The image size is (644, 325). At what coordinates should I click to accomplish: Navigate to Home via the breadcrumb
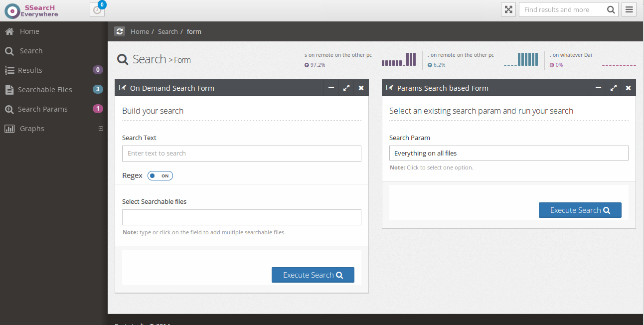pyautogui.click(x=140, y=31)
